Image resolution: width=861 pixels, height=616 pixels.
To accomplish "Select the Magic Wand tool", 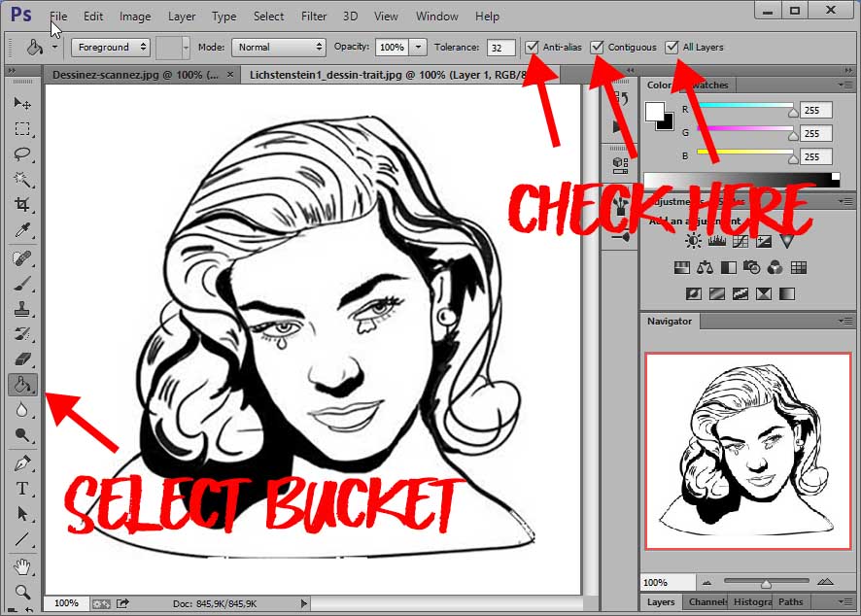I will (22, 180).
